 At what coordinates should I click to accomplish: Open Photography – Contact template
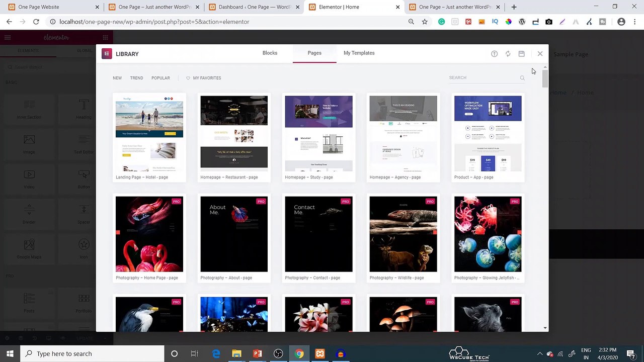(x=318, y=238)
